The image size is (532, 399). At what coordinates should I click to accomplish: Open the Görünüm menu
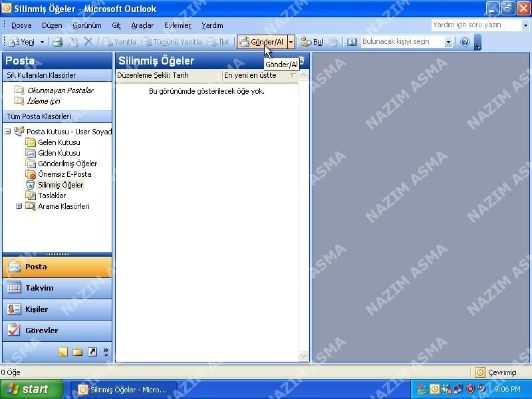(x=87, y=25)
